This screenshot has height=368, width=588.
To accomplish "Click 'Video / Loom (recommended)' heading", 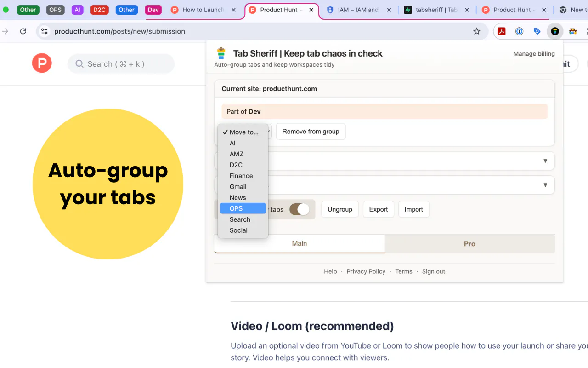I will click(312, 326).
